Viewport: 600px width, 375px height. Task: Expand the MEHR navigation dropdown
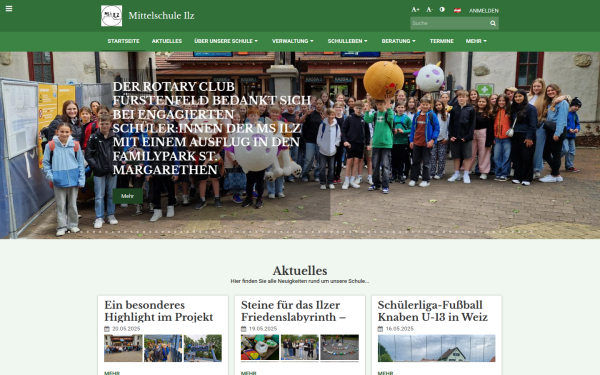click(476, 41)
